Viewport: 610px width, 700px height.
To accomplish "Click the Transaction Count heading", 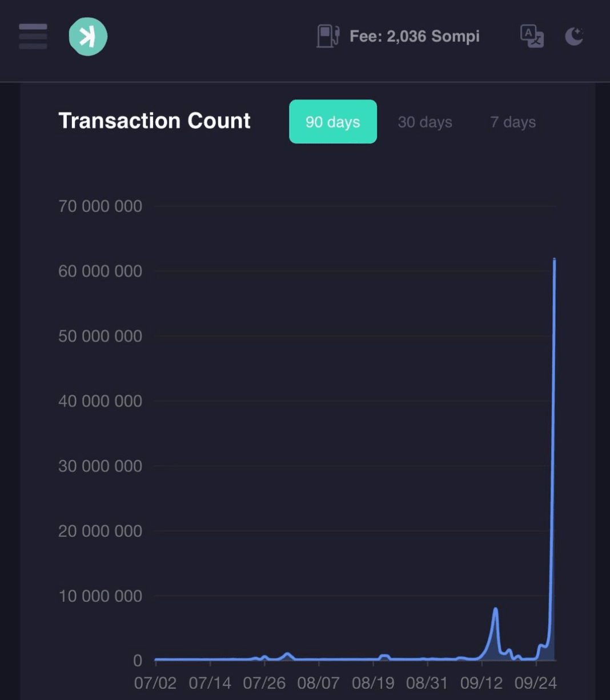I will click(x=154, y=121).
